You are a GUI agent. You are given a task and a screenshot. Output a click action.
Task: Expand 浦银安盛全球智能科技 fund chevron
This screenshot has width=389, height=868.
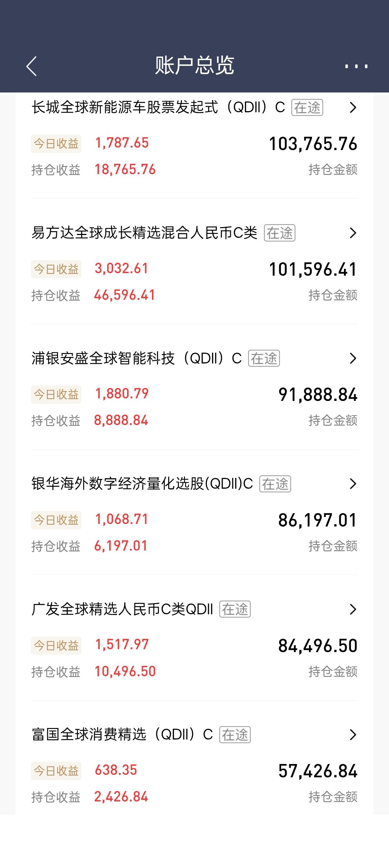click(x=353, y=358)
